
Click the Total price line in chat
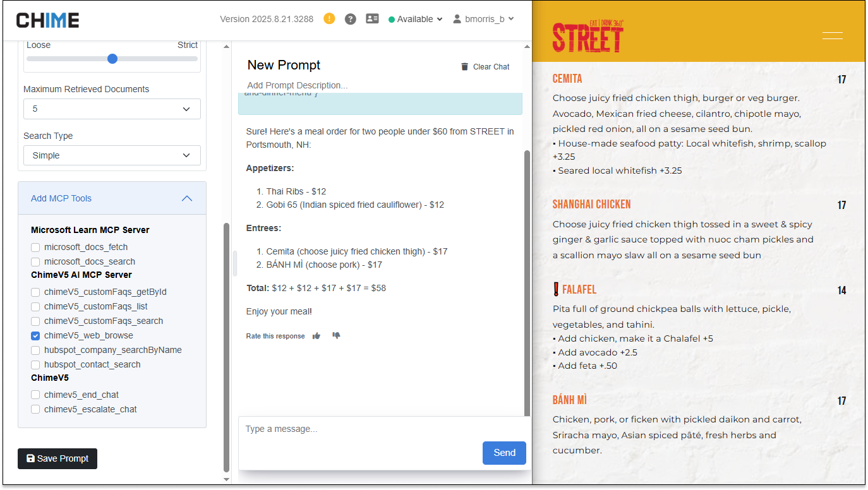coord(316,288)
